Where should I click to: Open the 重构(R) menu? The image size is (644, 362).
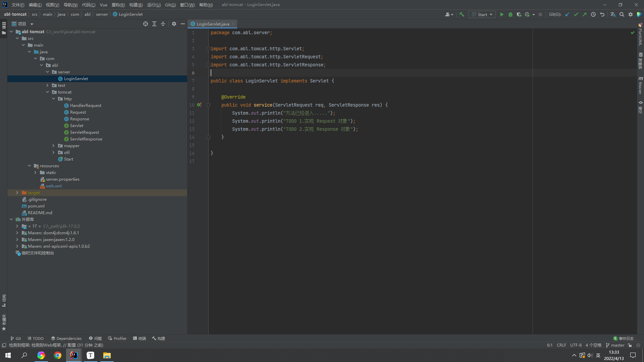tap(118, 5)
